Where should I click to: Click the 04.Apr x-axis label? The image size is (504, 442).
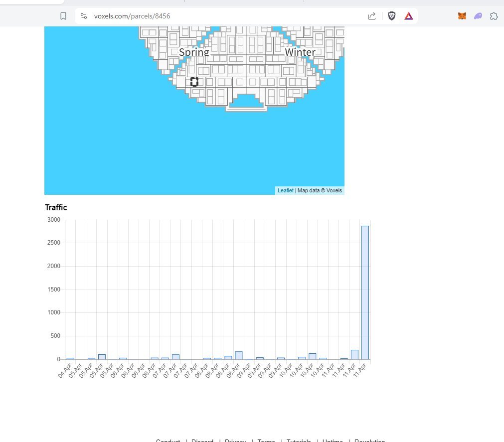tap(65, 370)
